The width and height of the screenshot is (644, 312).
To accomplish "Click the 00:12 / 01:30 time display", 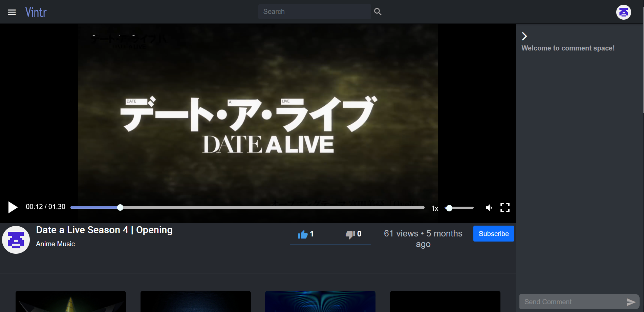I will 46,207.
